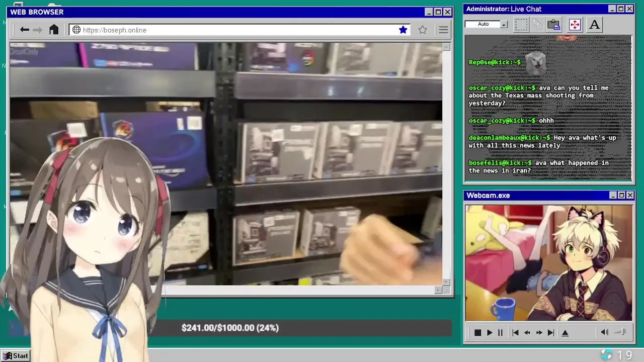Open the browser hamburger menu

click(443, 30)
